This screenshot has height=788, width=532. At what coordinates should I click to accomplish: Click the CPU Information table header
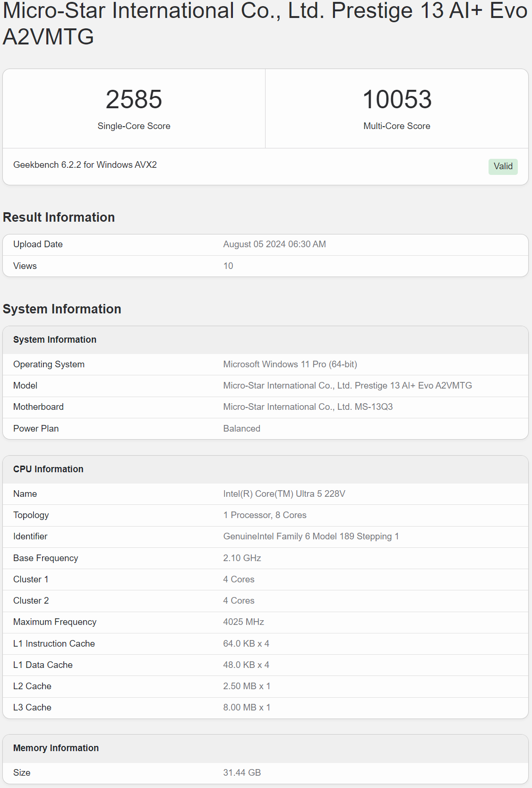[48, 469]
